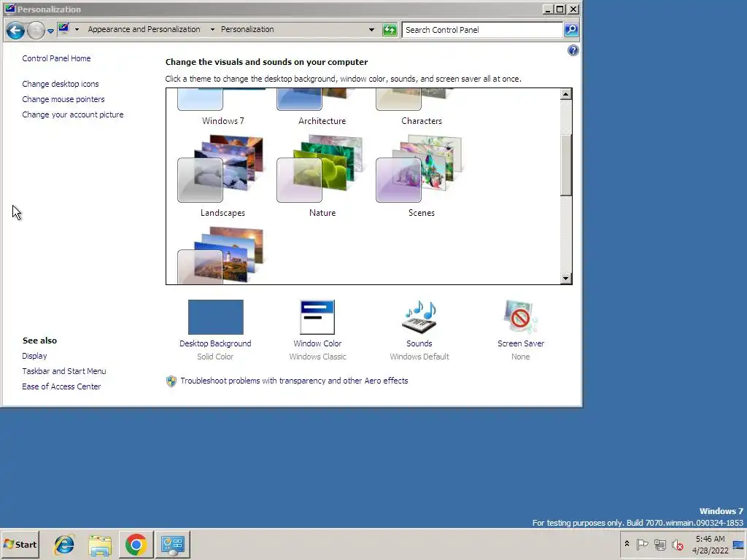Viewport: 747px width, 560px height.
Task: Click the Screen Saver label
Action: click(521, 343)
